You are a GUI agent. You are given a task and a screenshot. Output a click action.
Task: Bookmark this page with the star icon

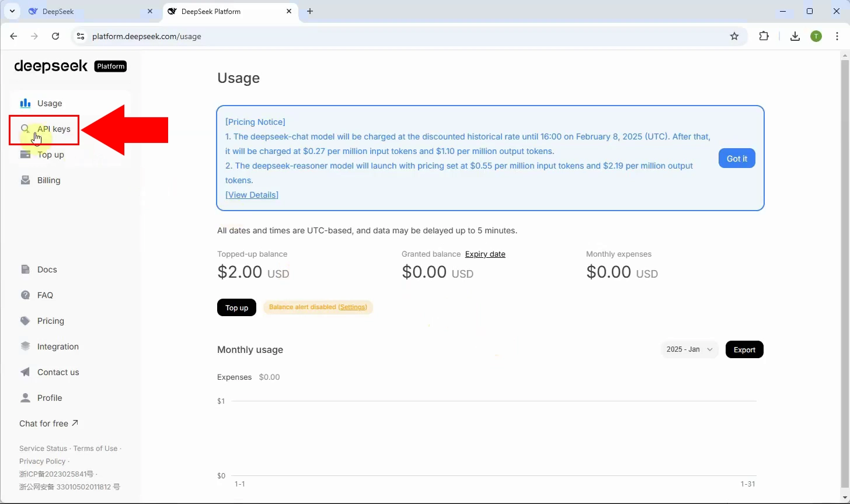pyautogui.click(x=734, y=36)
